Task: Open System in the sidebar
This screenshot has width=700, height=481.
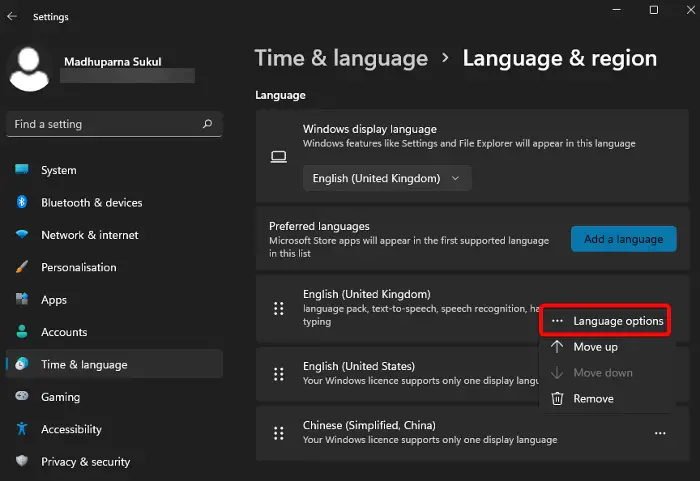Action: tap(114, 170)
